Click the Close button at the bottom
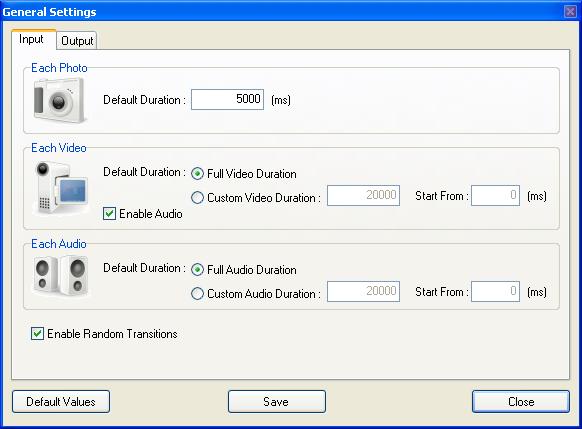The width and height of the screenshot is (582, 429). pos(521,402)
